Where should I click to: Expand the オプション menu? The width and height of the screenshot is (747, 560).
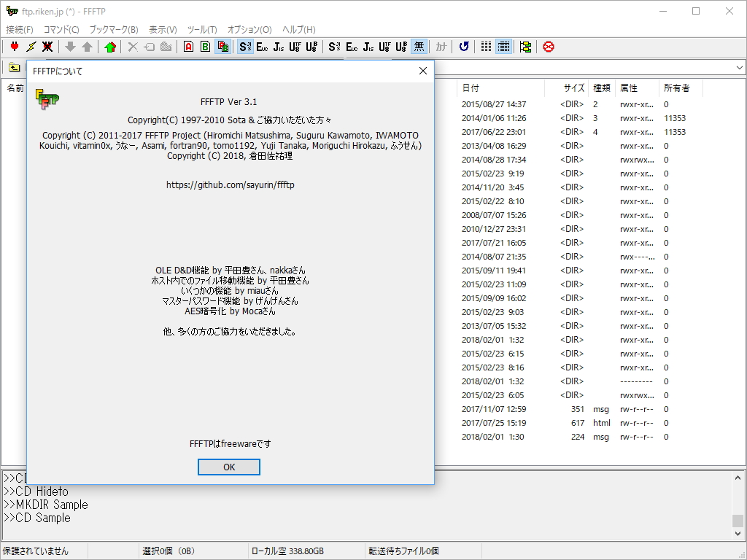coord(248,30)
